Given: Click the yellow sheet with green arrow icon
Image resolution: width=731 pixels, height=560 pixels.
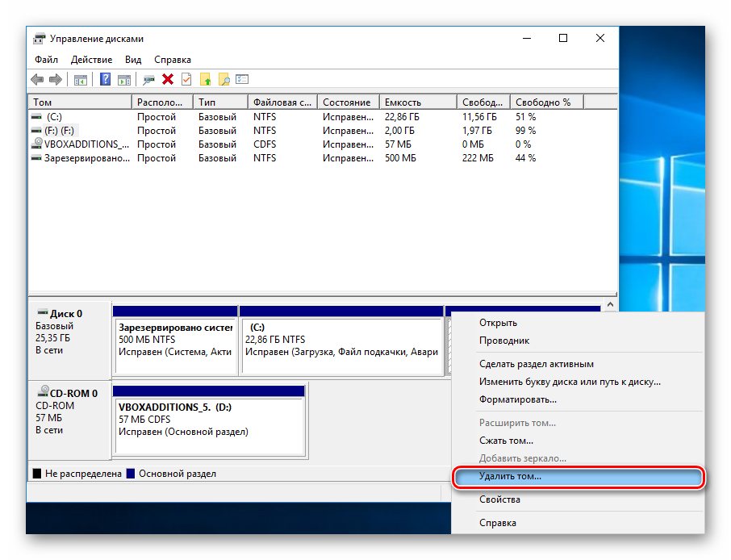Looking at the screenshot, I should point(206,79).
